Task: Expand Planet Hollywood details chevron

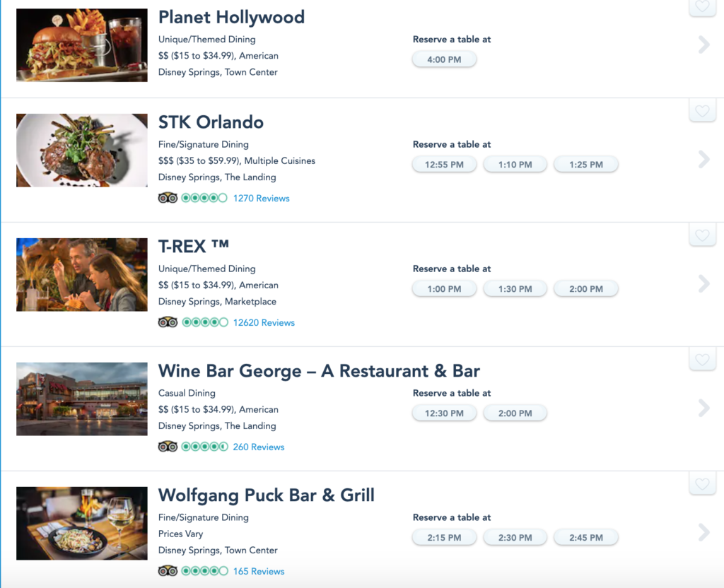Action: [x=703, y=45]
